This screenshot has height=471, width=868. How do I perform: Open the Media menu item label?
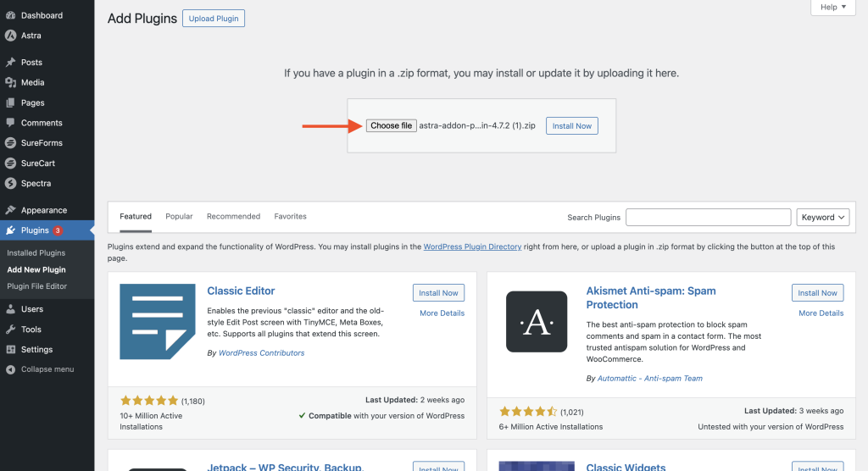tap(33, 82)
